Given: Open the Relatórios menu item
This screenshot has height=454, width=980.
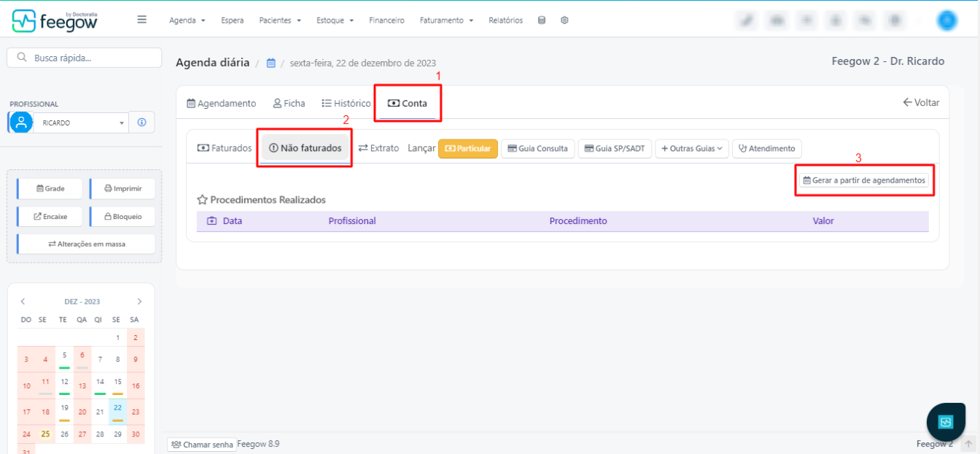Looking at the screenshot, I should (505, 20).
